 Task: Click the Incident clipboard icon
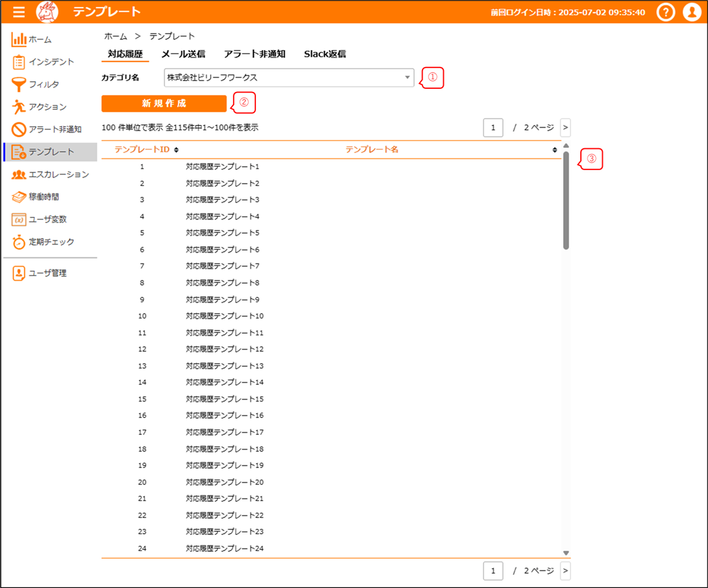pos(19,62)
